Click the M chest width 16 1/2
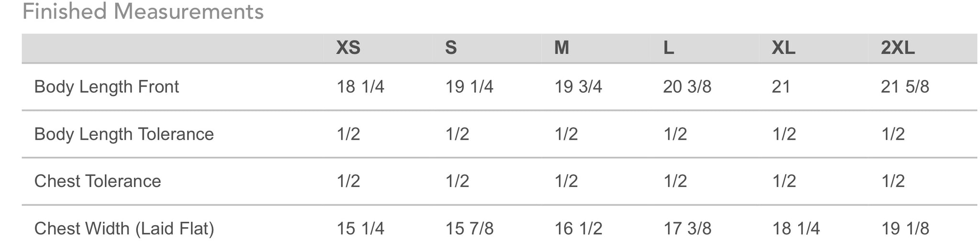 (x=578, y=229)
